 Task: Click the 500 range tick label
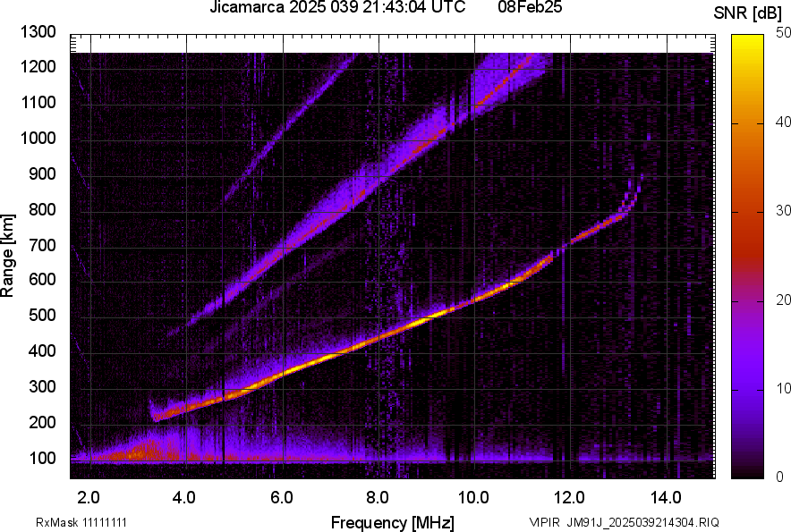[41, 316]
